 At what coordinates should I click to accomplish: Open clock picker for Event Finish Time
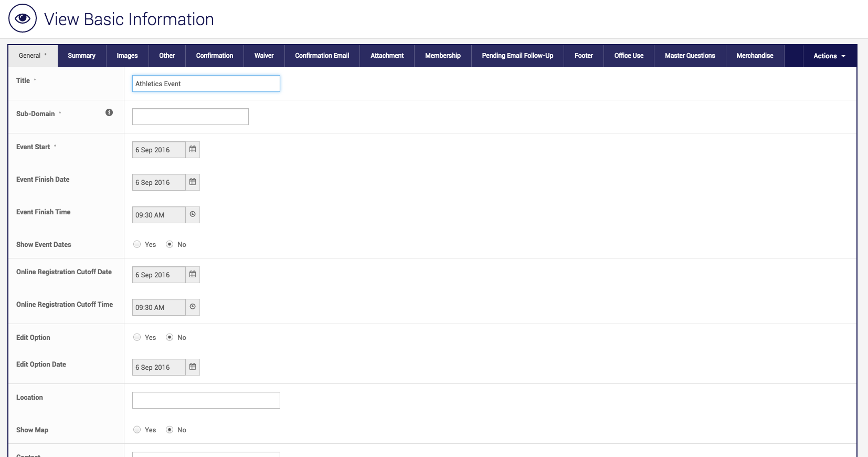tap(193, 215)
